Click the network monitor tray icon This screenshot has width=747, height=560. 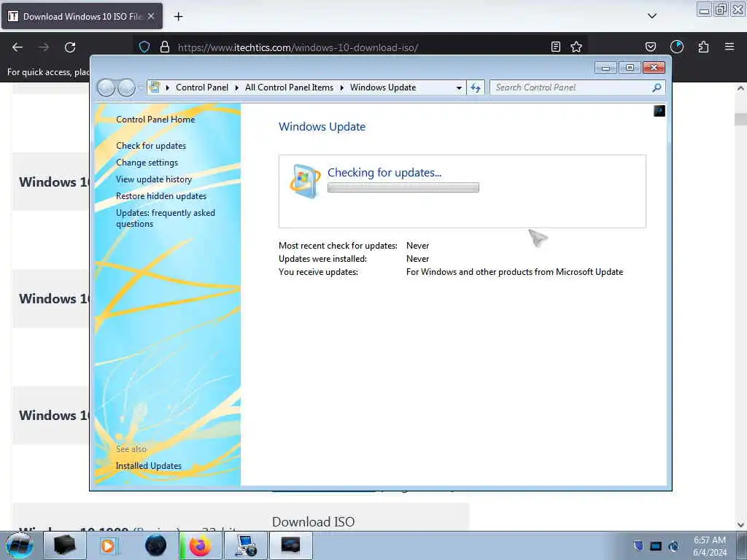(x=656, y=545)
